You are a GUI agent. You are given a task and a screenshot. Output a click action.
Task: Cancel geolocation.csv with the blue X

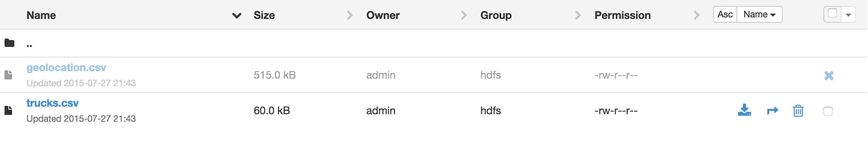pos(829,76)
